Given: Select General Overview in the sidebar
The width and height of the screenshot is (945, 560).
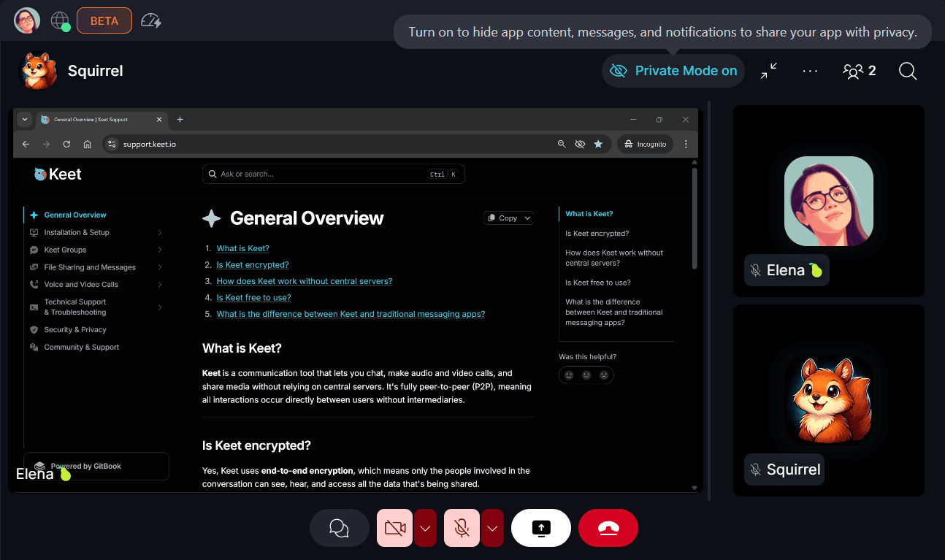Looking at the screenshot, I should pos(75,215).
